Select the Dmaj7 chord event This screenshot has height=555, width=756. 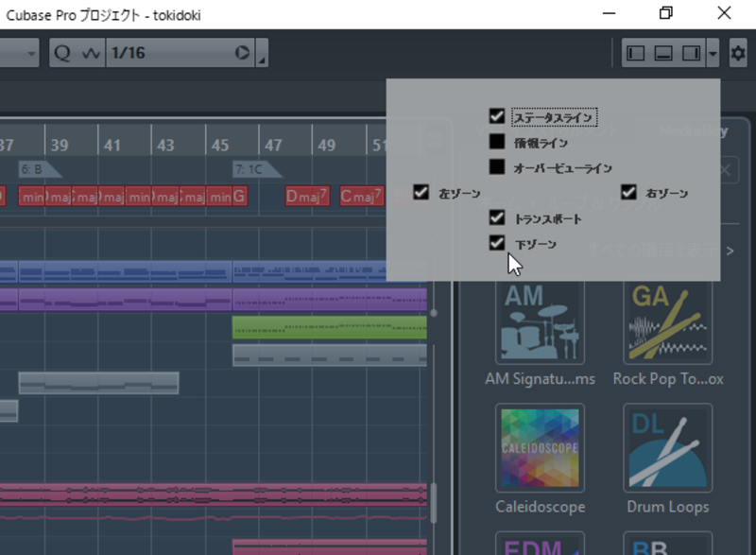point(307,197)
